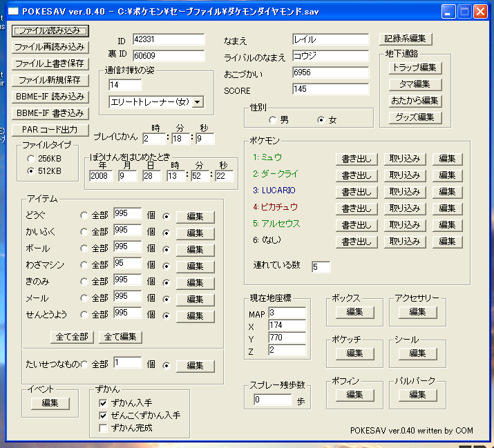
Task: Click the SCORE field 145
Action: [x=330, y=89]
